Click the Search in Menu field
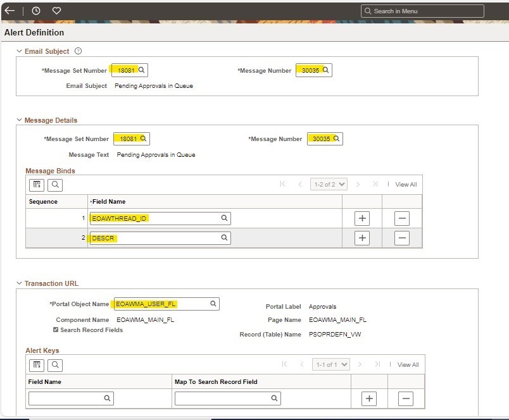509x420 pixels. click(421, 10)
